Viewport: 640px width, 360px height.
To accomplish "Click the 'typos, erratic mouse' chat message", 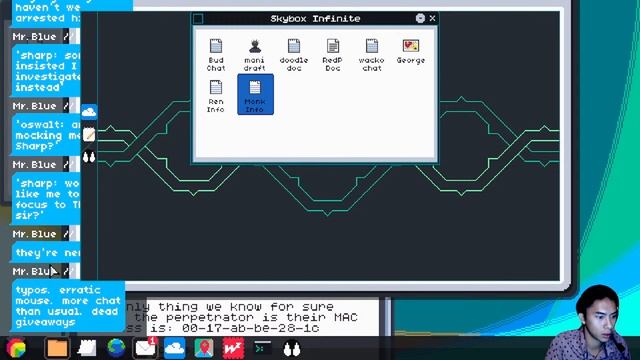I will [68, 306].
